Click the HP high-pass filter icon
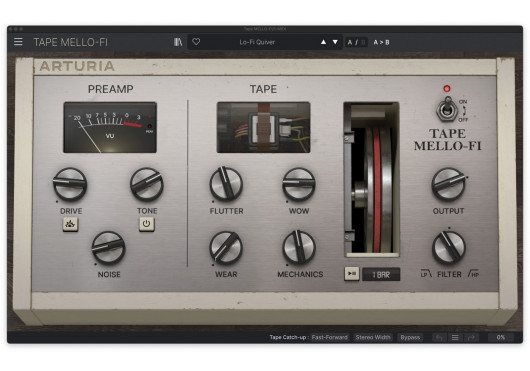 [x=474, y=273]
